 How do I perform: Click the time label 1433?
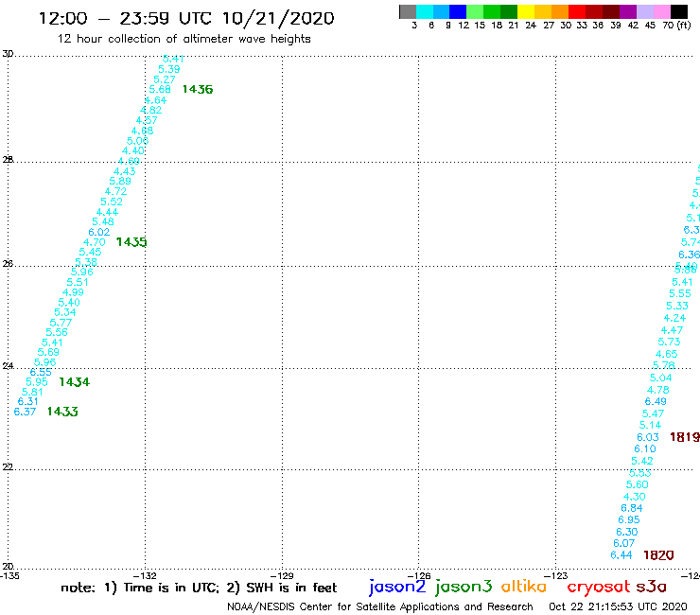(62, 412)
